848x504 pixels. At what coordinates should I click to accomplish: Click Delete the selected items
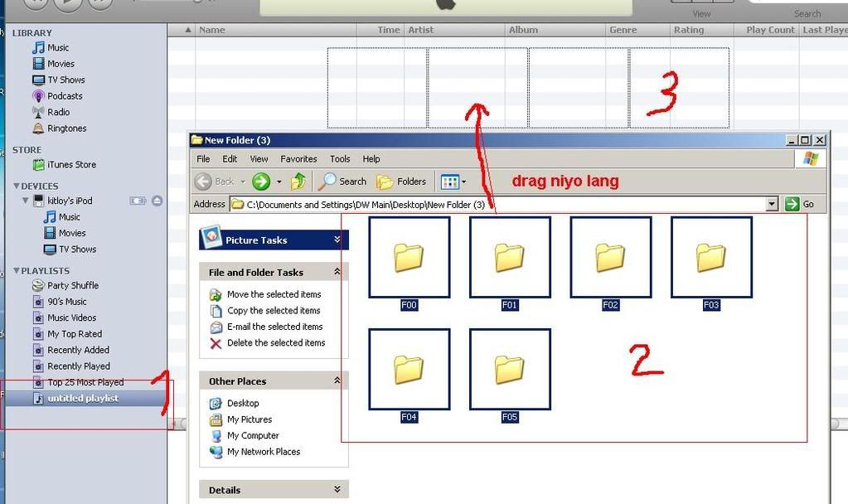click(x=275, y=342)
